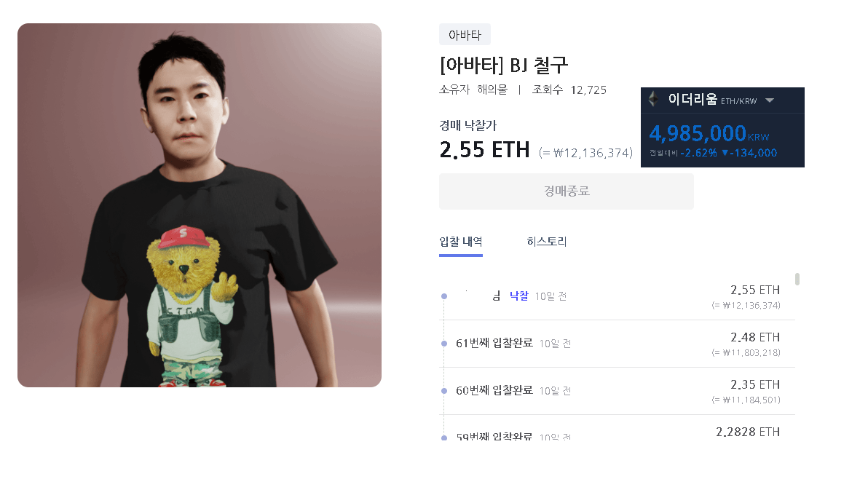Click the Ethereum diamond logo icon
This screenshot has height=479, width=868.
tap(654, 99)
